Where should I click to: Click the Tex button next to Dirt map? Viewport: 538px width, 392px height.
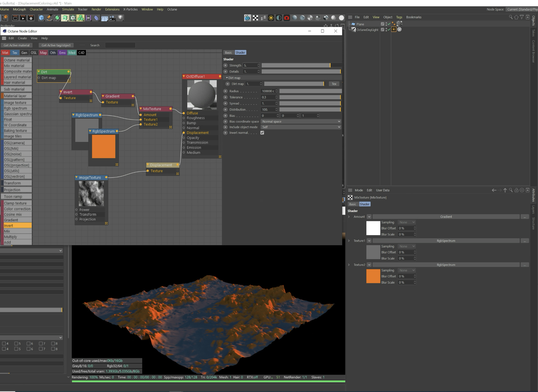(334, 84)
